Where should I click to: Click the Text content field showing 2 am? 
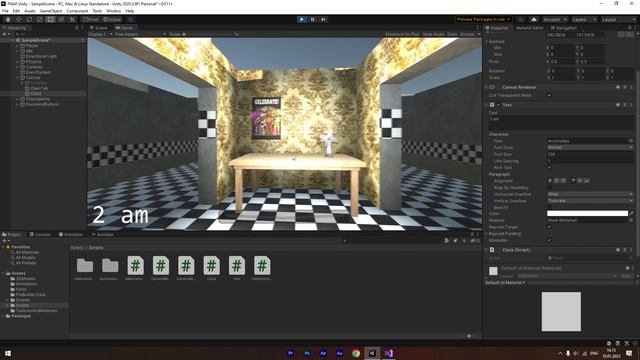click(561, 123)
